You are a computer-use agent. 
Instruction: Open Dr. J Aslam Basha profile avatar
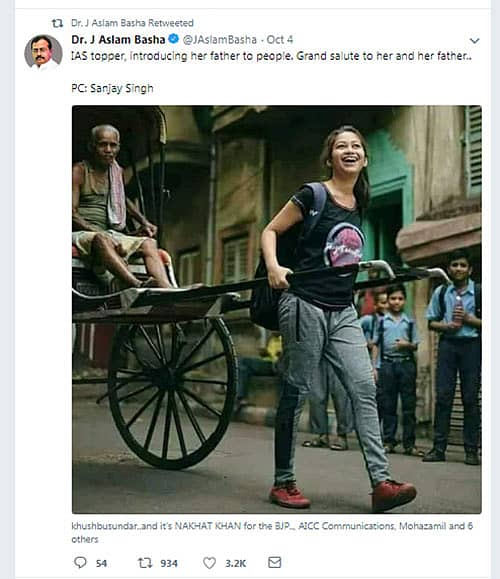point(43,52)
